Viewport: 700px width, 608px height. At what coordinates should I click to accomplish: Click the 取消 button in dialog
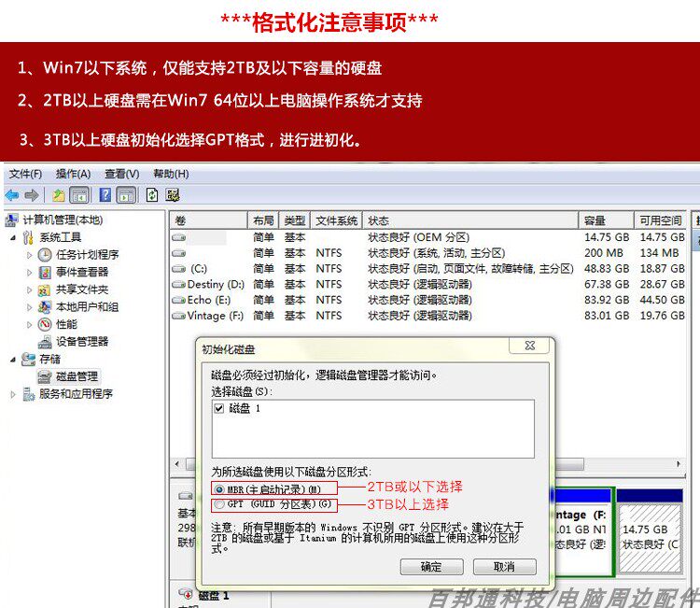click(504, 567)
